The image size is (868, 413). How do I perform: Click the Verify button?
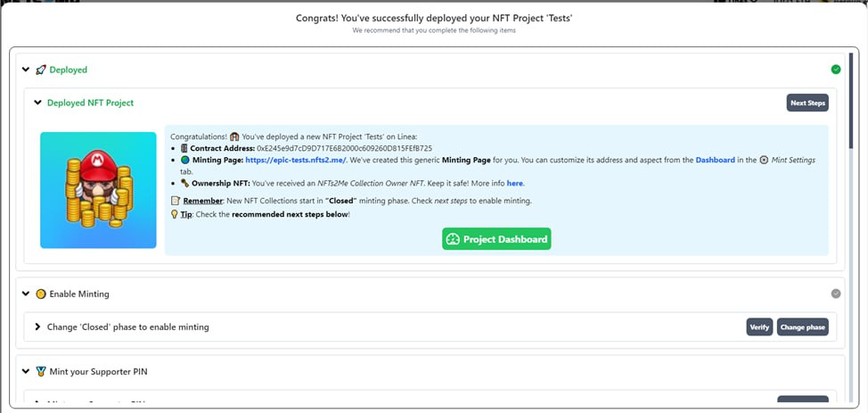(x=759, y=327)
